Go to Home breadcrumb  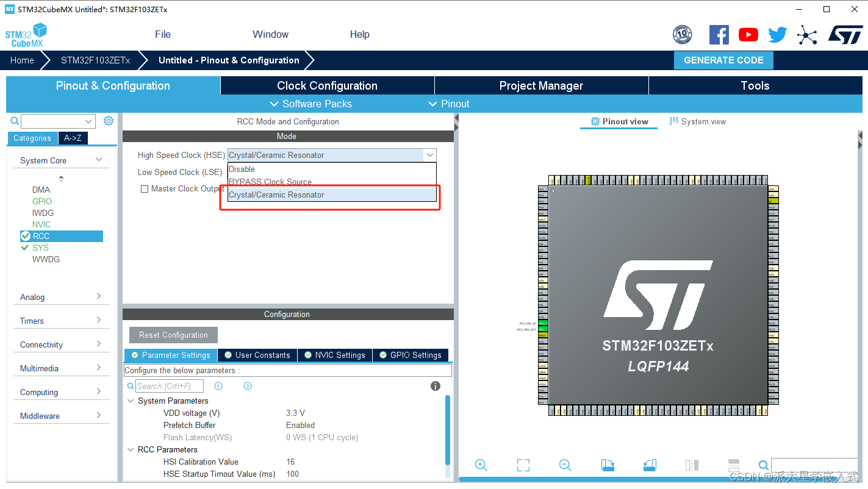coord(22,60)
